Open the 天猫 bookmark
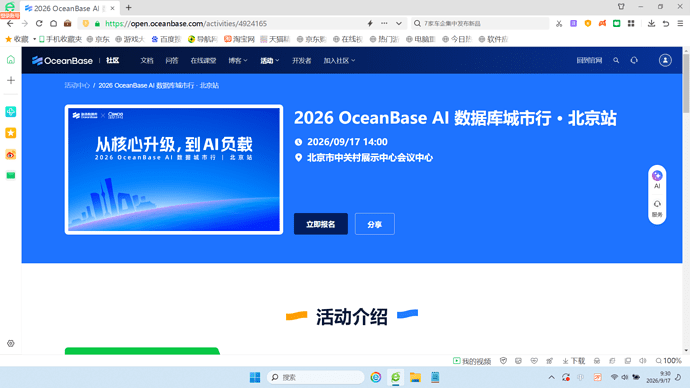Viewport: 690px width, 388px height. point(275,39)
